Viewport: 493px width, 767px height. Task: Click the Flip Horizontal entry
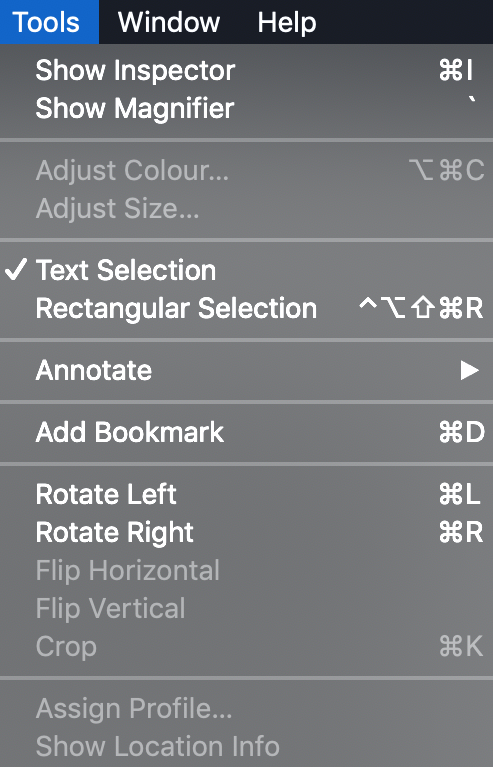(246, 570)
